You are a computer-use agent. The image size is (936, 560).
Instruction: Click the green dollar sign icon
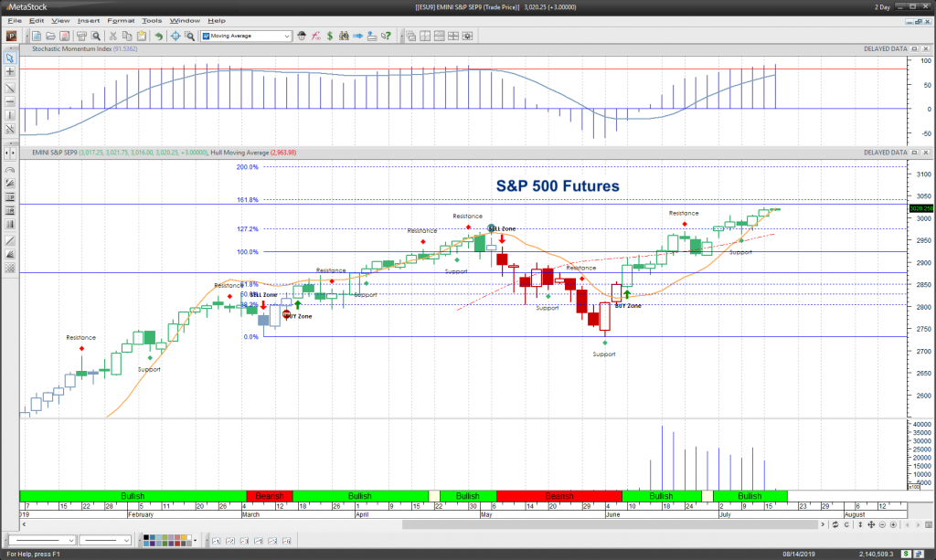pyautogui.click(x=329, y=36)
